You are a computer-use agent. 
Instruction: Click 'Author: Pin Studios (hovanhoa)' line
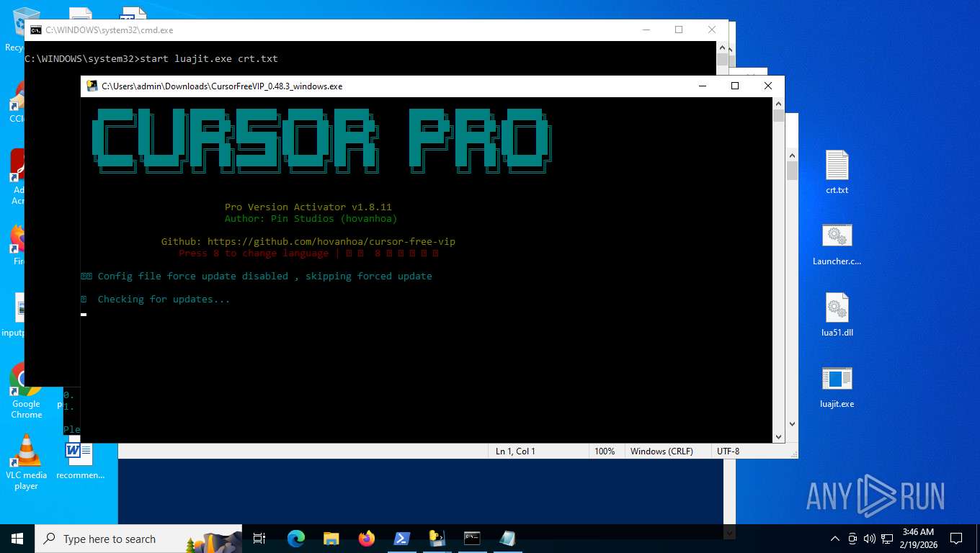[311, 218]
